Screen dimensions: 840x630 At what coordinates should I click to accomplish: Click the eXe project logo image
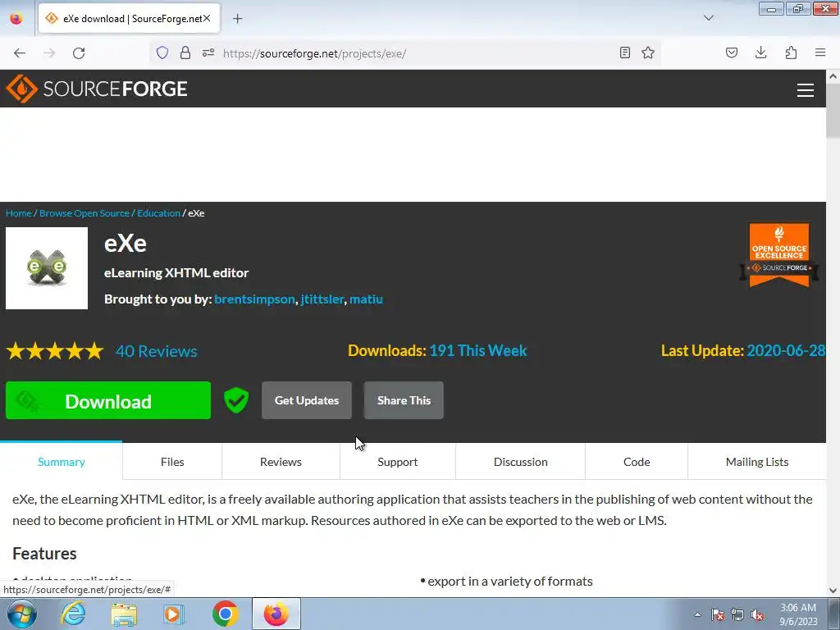pos(47,268)
